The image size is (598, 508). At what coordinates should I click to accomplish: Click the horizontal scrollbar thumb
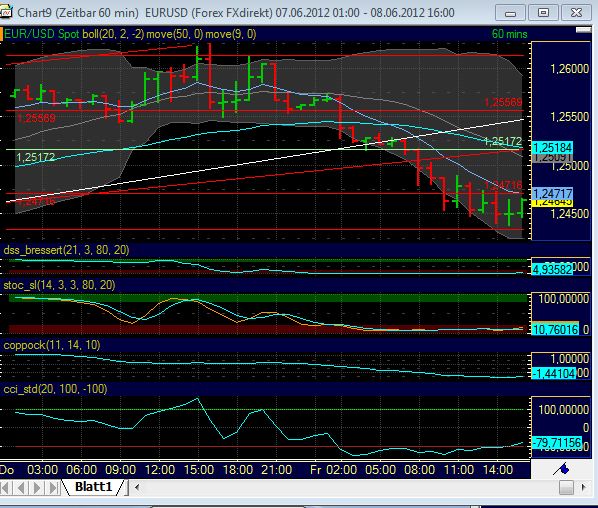click(x=566, y=487)
